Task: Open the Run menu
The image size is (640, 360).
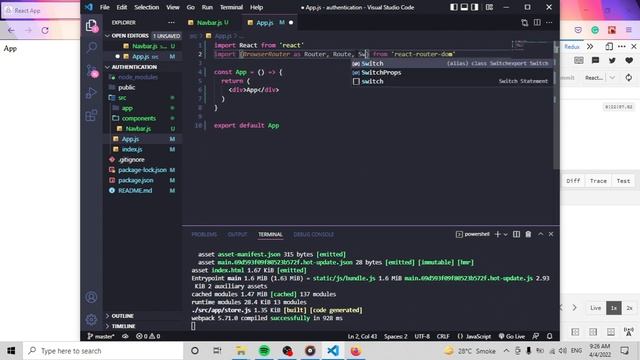Action: tap(207, 7)
